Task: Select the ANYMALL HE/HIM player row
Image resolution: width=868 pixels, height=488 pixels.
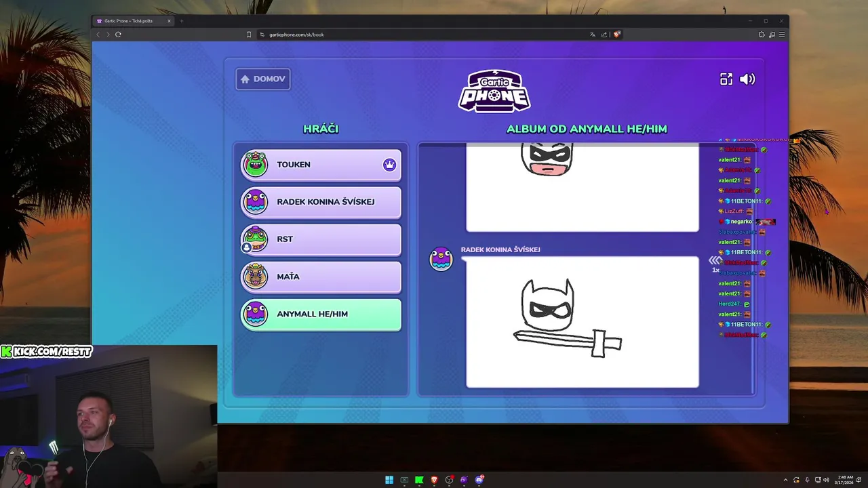Action: 321,314
